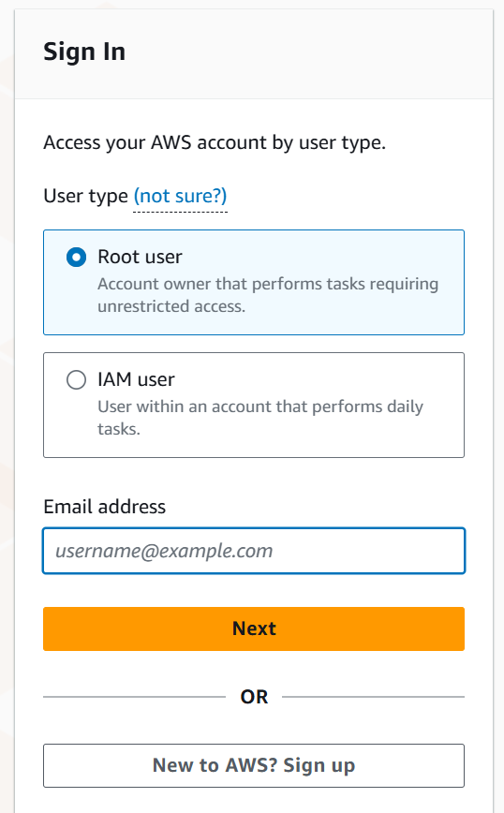The width and height of the screenshot is (504, 813).
Task: Focus the Email address input field
Action: click(x=254, y=551)
